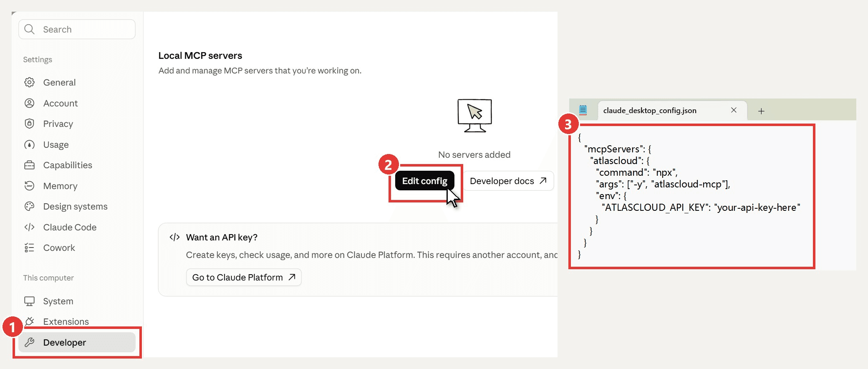Click the search magnifier icon
868x369 pixels.
point(29,29)
